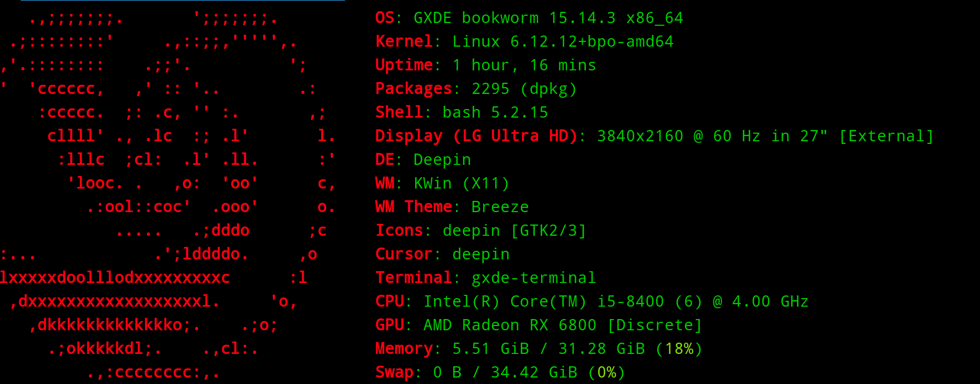Select bash 5.2.15 text
The width and height of the screenshot is (980, 384).
tap(495, 112)
